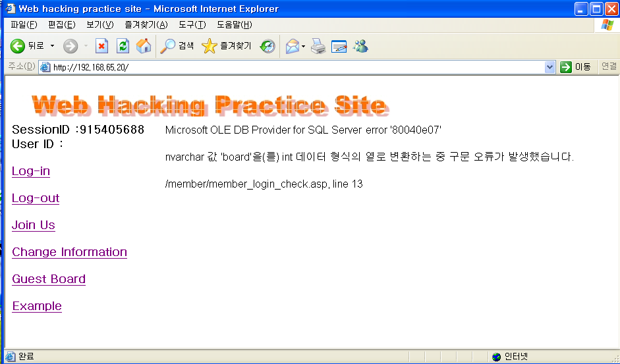Click the Mail envelope icon
This screenshot has height=364, width=620.
pos(293,46)
